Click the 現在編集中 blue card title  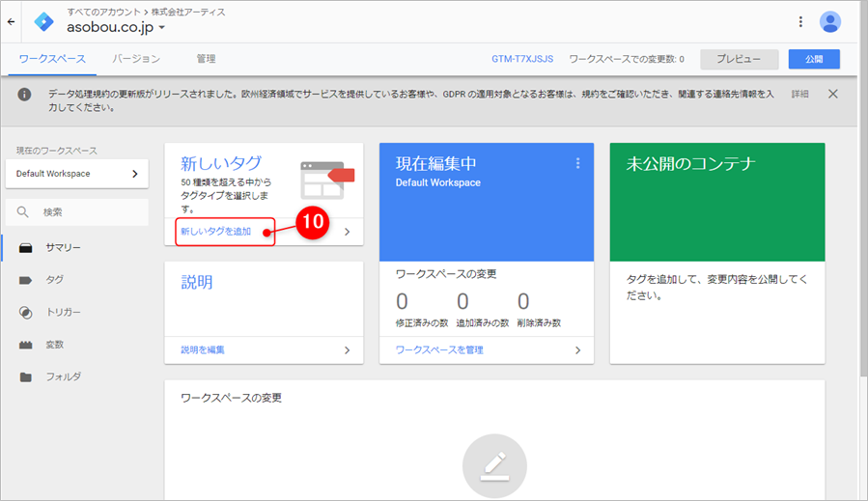435,163
